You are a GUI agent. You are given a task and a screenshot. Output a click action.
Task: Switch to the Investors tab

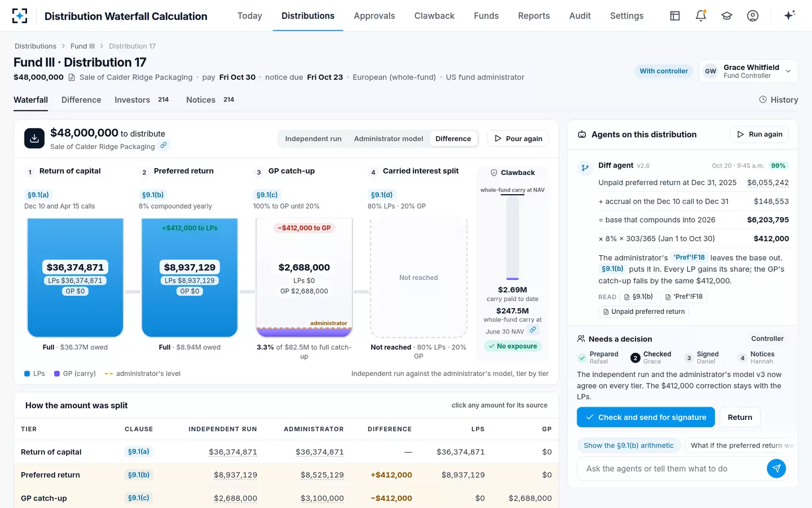coord(142,100)
